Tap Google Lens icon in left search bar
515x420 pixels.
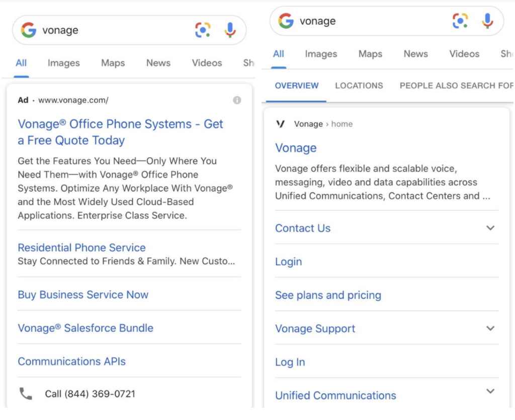tap(203, 30)
